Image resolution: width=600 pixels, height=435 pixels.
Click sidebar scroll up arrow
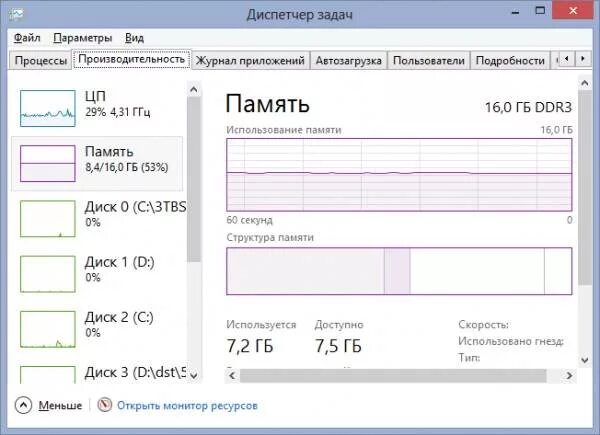[194, 90]
